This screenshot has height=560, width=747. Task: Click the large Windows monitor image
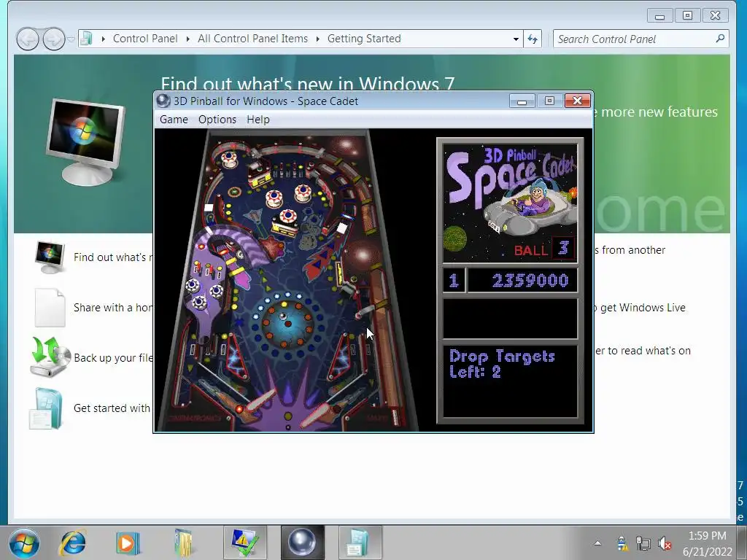pyautogui.click(x=86, y=141)
